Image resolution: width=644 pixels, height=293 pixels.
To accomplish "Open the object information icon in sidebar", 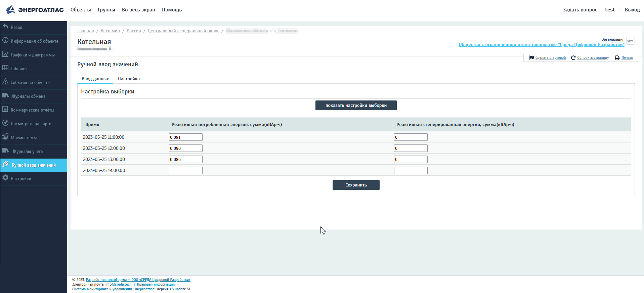I will [x=5, y=40].
